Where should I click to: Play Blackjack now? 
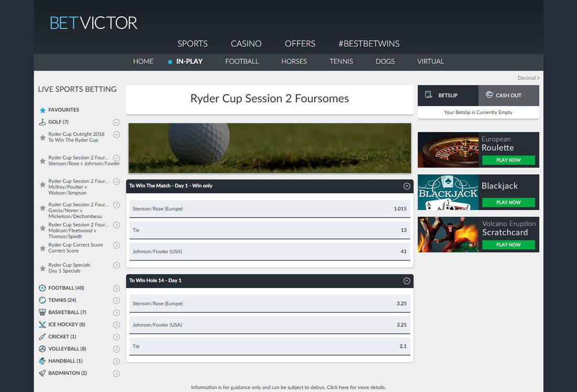pos(508,203)
